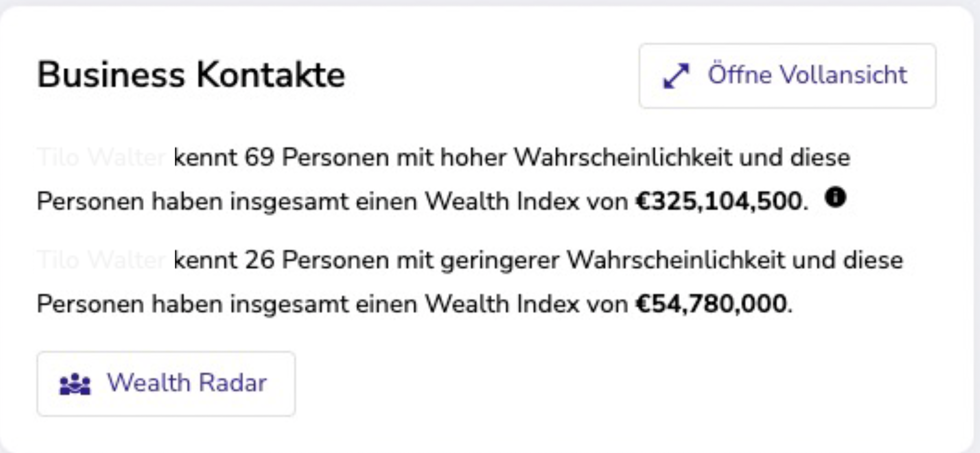The image size is (980, 453).
Task: Click the word "kennt" before 69 Personen
Action: [x=205, y=157]
